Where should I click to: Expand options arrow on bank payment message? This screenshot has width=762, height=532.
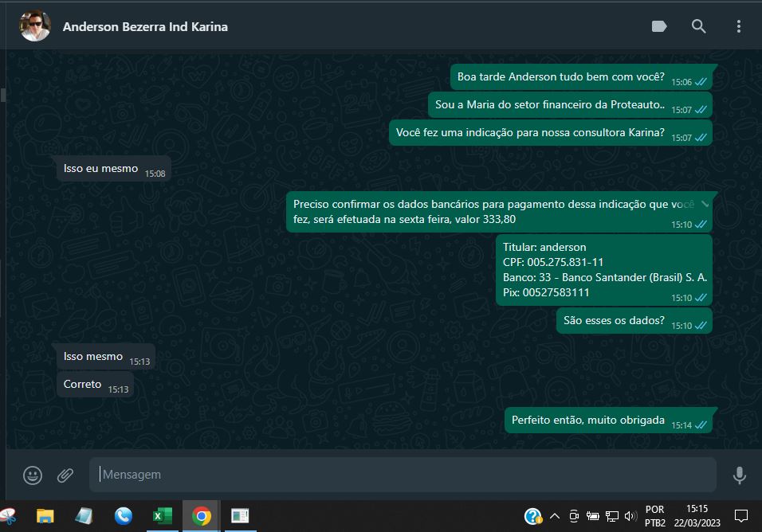click(705, 204)
